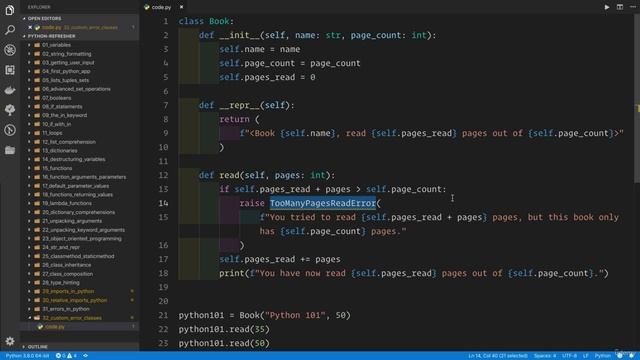
Task: Select the code.py tab
Action: pos(161,7)
